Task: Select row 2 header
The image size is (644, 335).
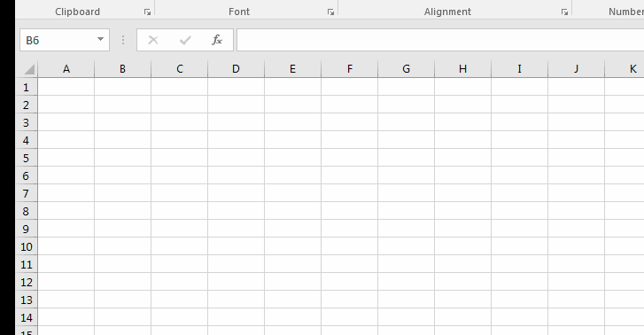Action: [27, 105]
